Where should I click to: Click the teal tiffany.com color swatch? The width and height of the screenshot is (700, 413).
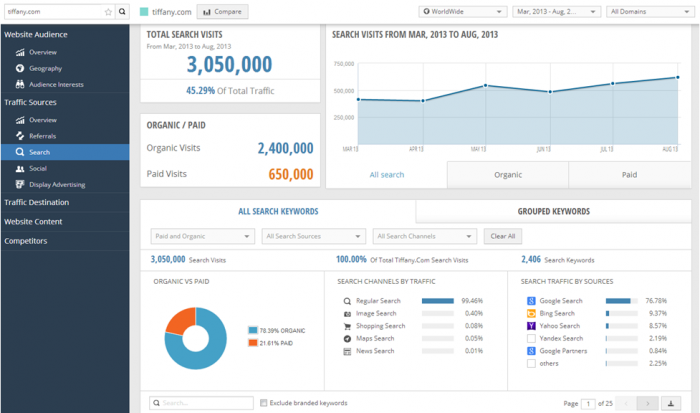click(x=144, y=12)
